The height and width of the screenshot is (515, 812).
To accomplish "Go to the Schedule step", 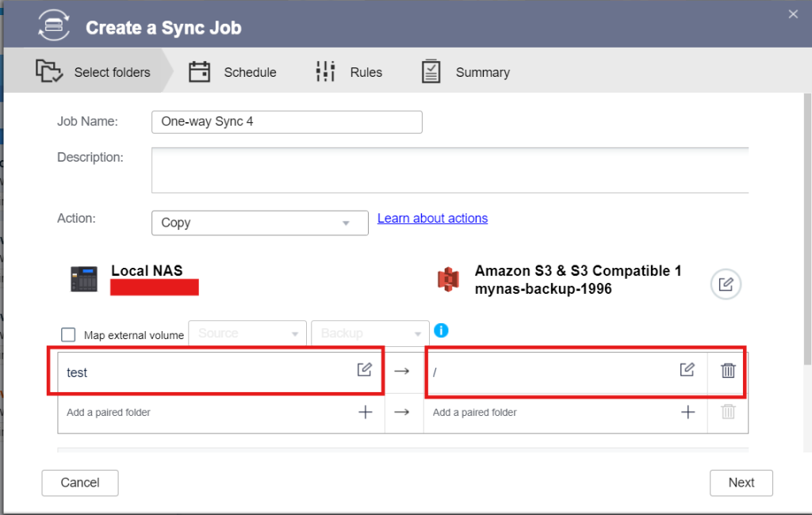I will pyautogui.click(x=233, y=72).
